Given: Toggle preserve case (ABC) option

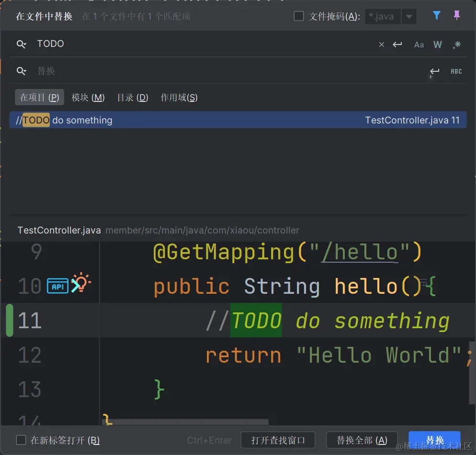Looking at the screenshot, I should 456,71.
